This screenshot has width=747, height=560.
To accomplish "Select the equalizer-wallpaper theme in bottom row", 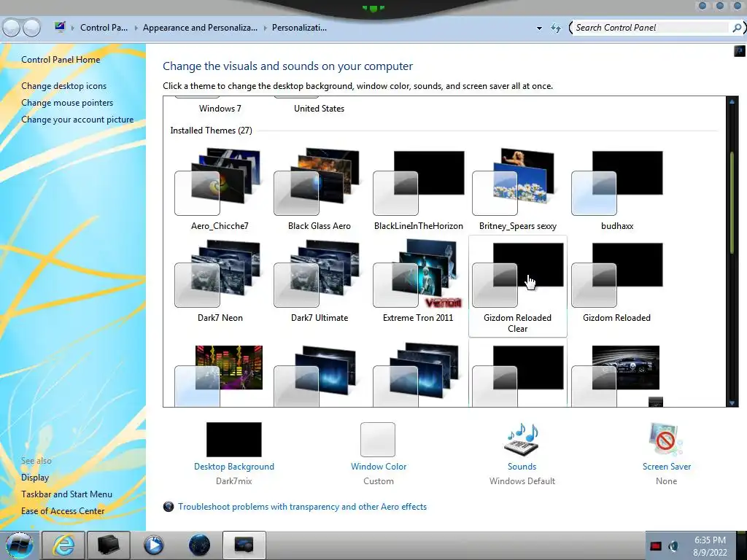I will pyautogui.click(x=220, y=376).
